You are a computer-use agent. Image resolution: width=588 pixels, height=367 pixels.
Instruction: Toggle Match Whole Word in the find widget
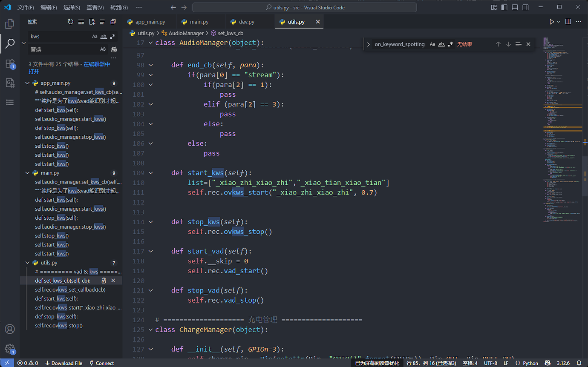[441, 44]
